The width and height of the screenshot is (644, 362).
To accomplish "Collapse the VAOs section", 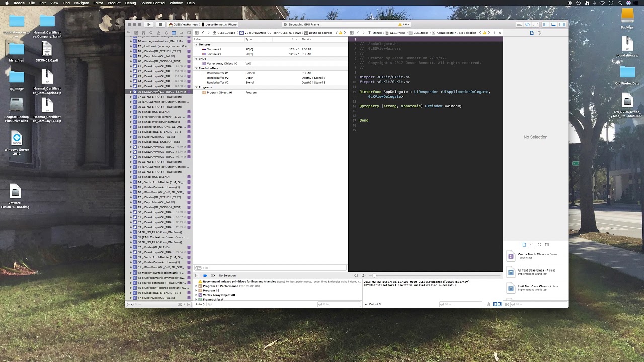I will tap(196, 59).
